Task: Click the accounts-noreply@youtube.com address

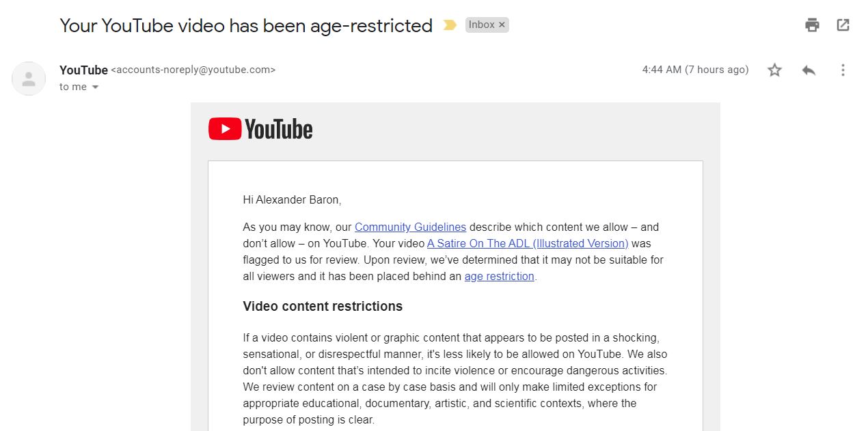Action: (193, 70)
